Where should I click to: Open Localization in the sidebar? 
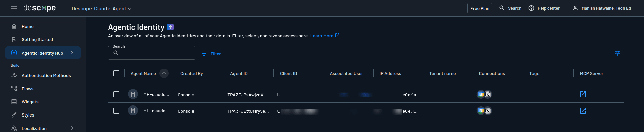(43, 128)
